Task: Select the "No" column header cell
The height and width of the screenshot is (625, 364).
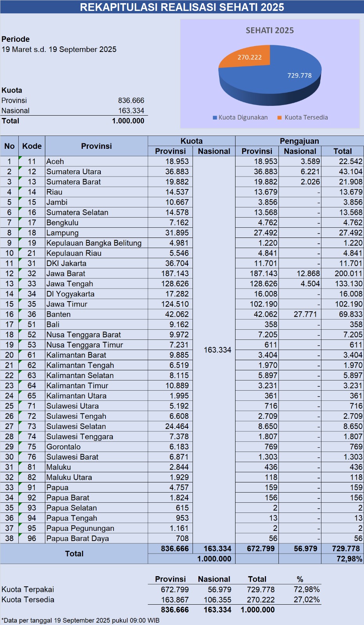Action: (x=9, y=146)
